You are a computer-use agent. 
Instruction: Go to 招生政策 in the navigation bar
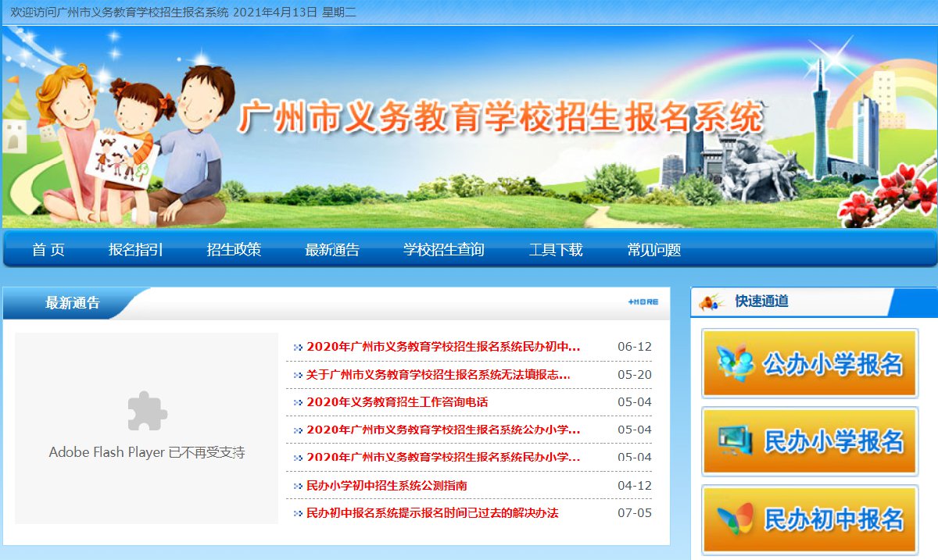click(234, 250)
